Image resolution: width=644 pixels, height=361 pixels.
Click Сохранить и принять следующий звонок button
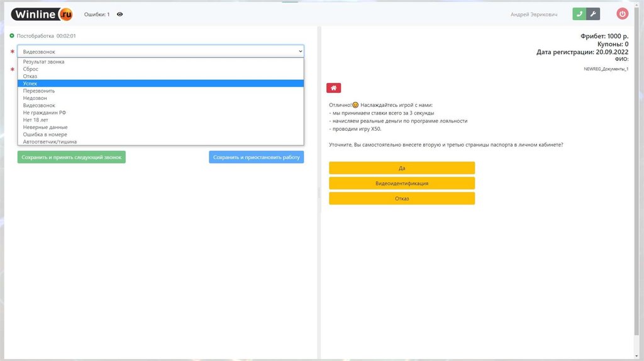point(71,157)
